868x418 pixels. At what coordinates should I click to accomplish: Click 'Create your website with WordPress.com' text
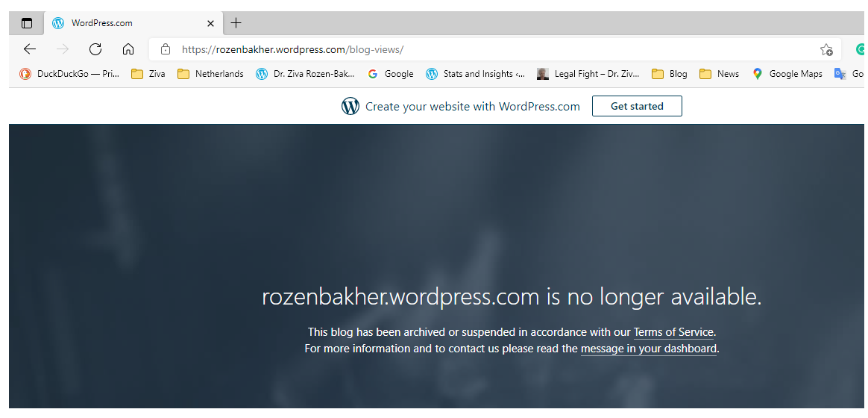[473, 107]
